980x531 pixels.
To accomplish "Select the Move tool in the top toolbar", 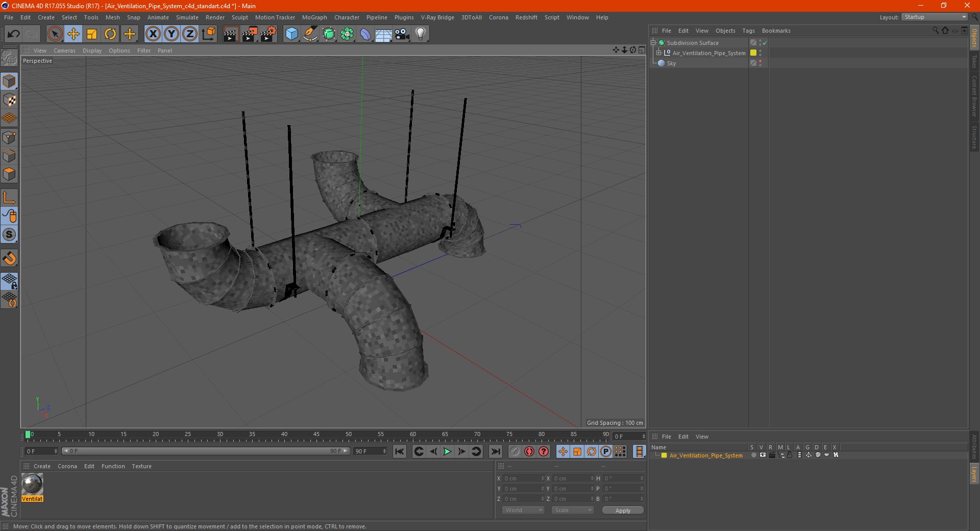I will [73, 34].
